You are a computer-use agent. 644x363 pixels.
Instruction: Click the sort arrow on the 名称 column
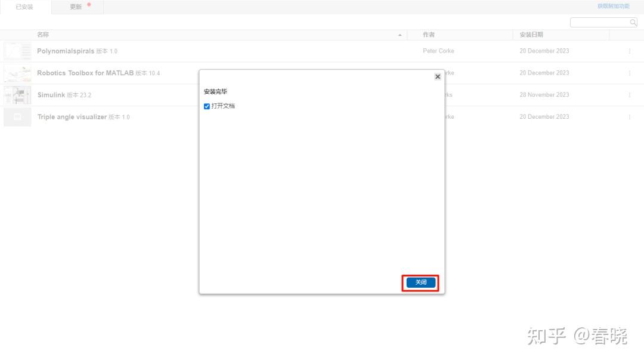[400, 35]
